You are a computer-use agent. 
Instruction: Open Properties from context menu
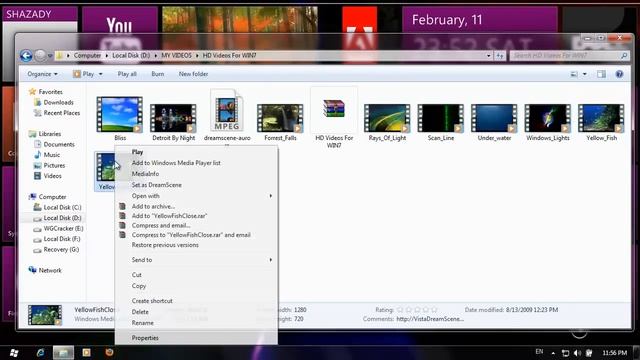coord(145,338)
